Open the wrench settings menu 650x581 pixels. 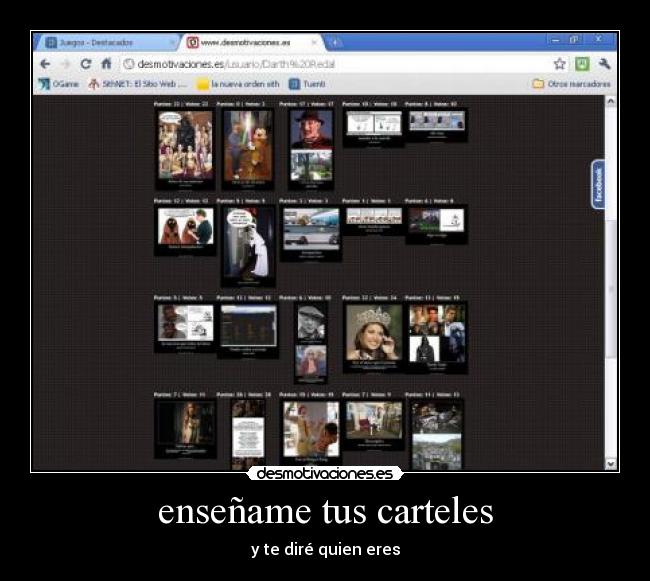click(x=604, y=64)
